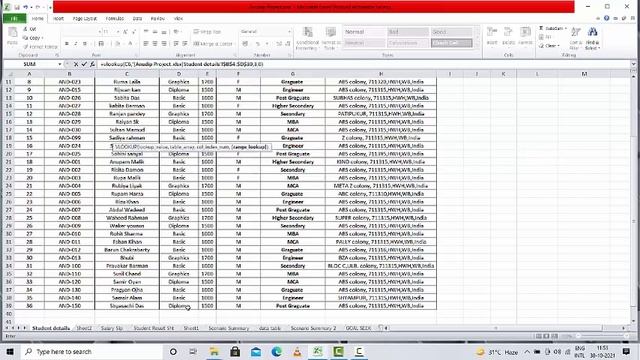Screen dimensions: 640x360
Task: Open the text Orientation tool
Action: 177,32
